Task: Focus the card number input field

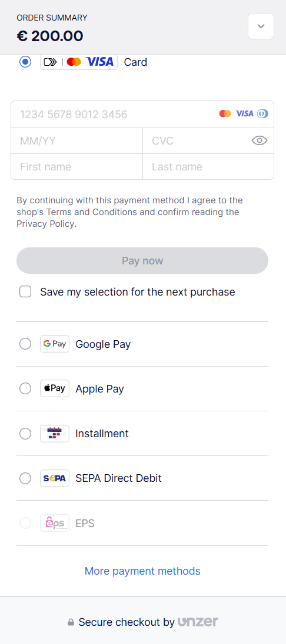Action: point(142,114)
